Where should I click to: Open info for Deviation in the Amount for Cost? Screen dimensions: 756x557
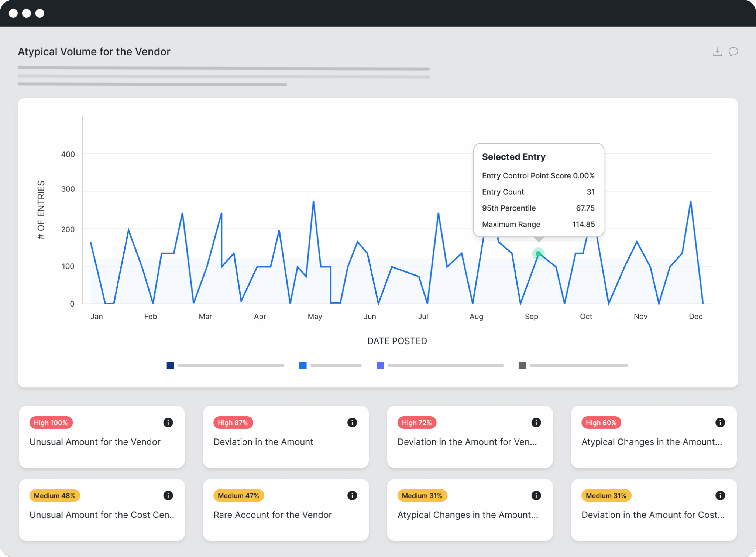point(720,495)
